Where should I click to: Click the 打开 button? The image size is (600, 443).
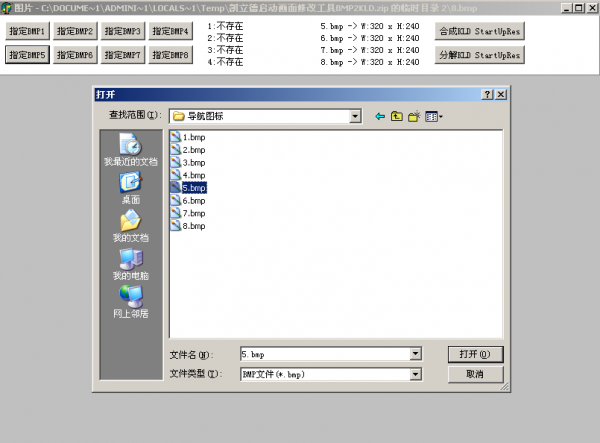(474, 354)
